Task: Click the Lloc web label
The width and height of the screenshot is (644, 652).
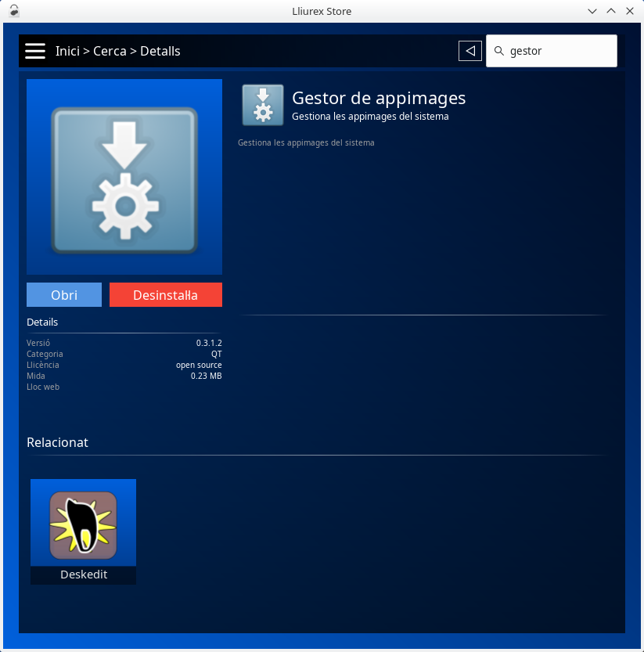Action: point(43,387)
